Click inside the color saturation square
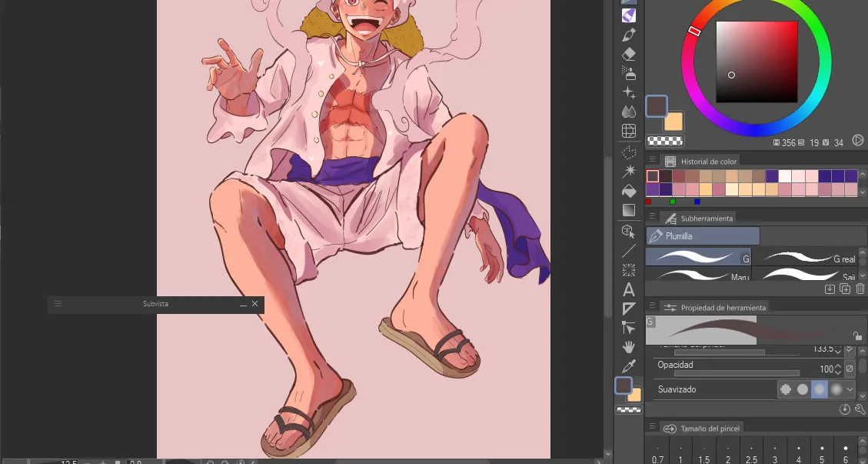The width and height of the screenshot is (868, 464). [x=757, y=62]
